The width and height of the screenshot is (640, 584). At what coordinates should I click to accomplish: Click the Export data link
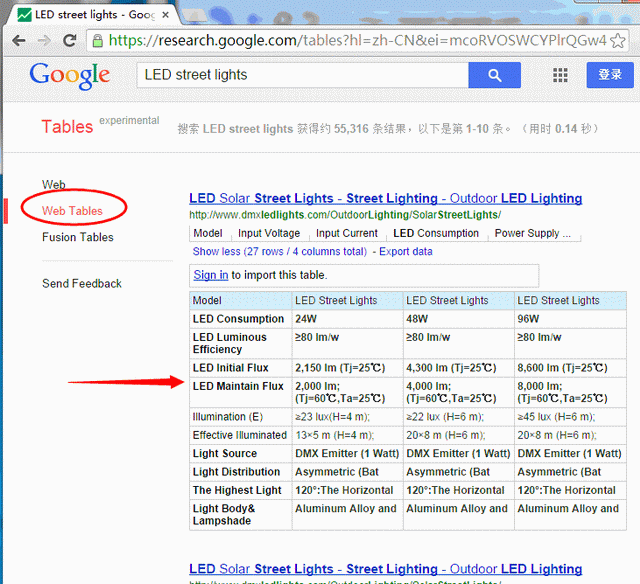(x=406, y=252)
